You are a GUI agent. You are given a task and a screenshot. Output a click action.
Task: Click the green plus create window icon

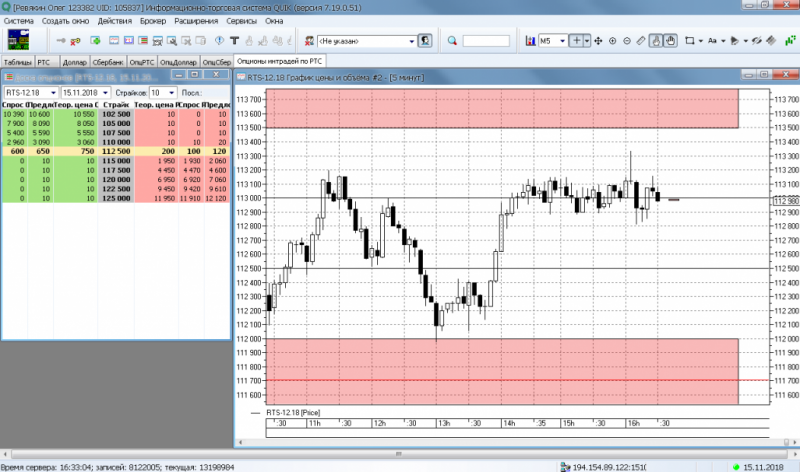[x=95, y=40]
